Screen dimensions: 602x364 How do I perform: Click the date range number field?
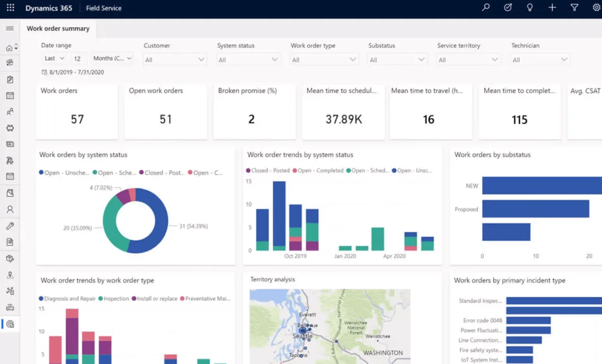(78, 58)
